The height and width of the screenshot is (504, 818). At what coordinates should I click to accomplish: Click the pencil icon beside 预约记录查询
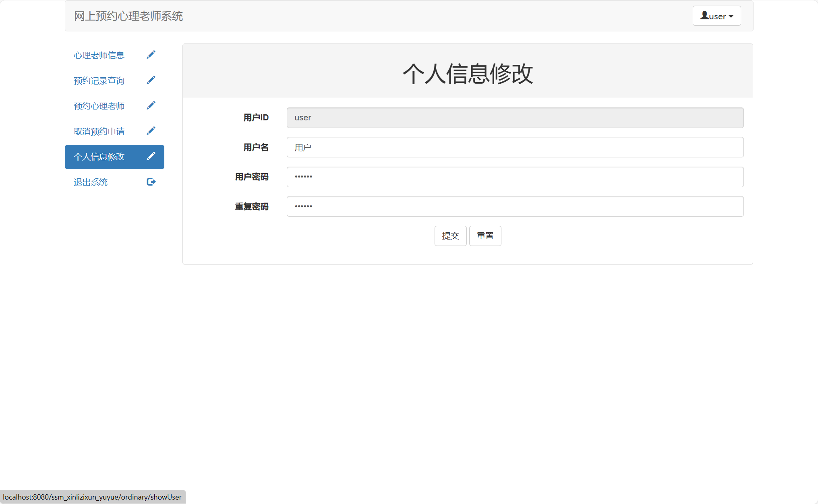coord(151,80)
